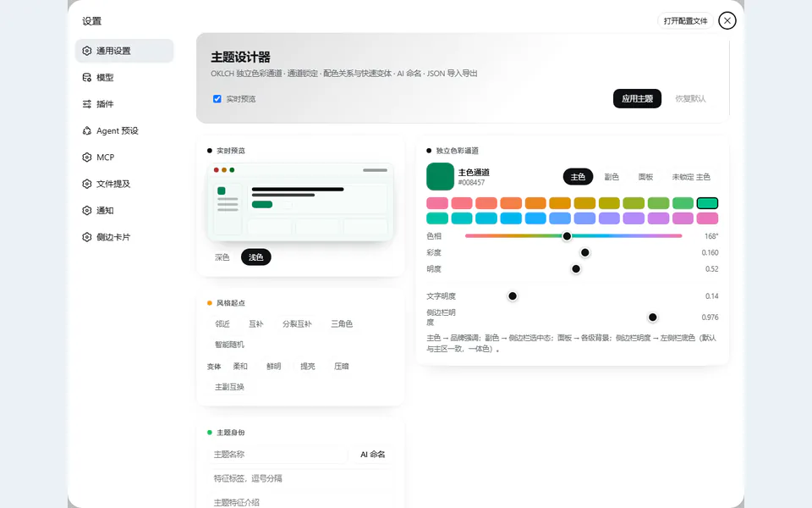
Task: Pick the second bottom-row swatch, turquoise
Action: pos(462,218)
